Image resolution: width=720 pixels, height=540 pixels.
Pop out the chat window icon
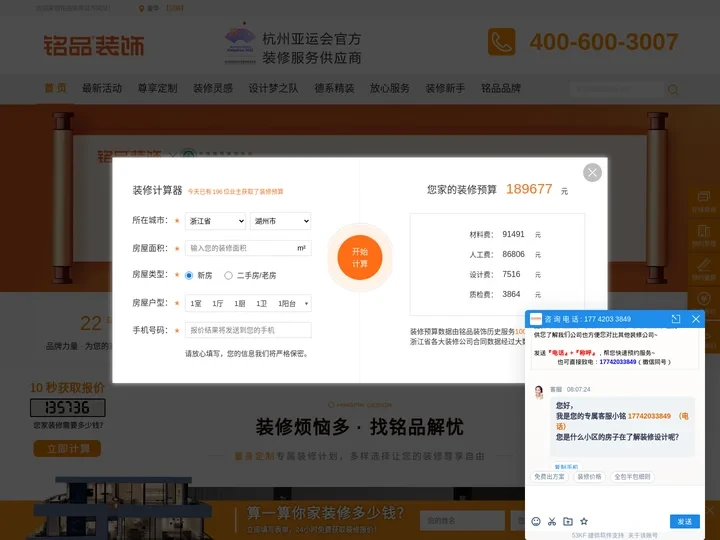coord(676,319)
